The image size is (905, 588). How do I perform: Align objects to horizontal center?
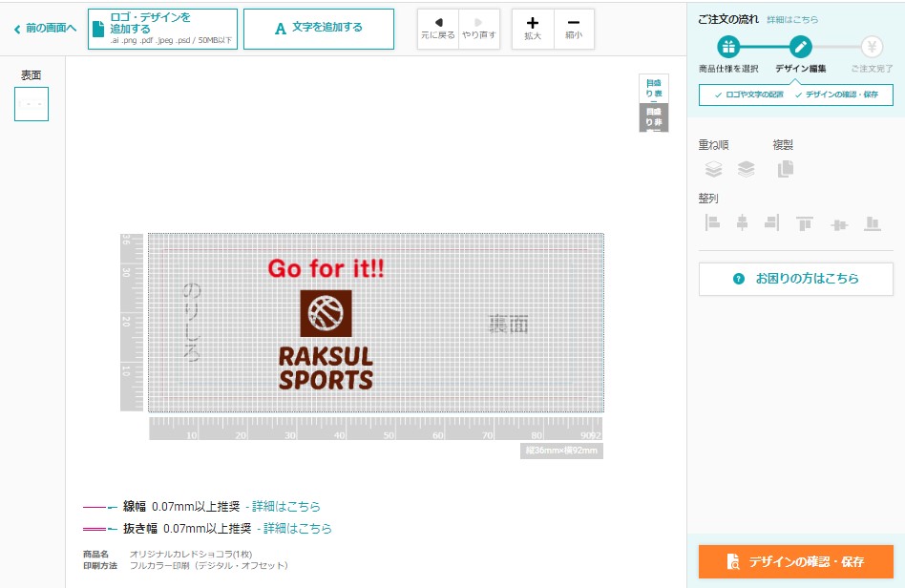(x=743, y=222)
